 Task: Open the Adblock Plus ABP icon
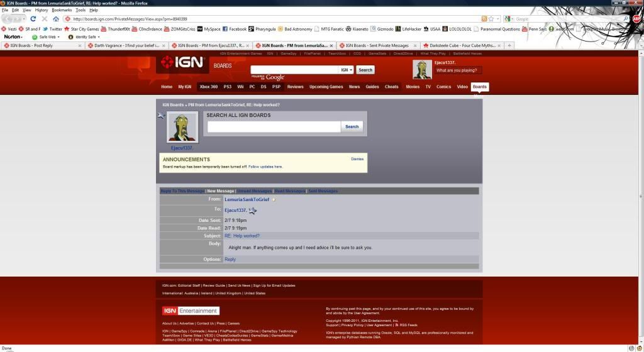pyautogui.click(x=637, y=19)
